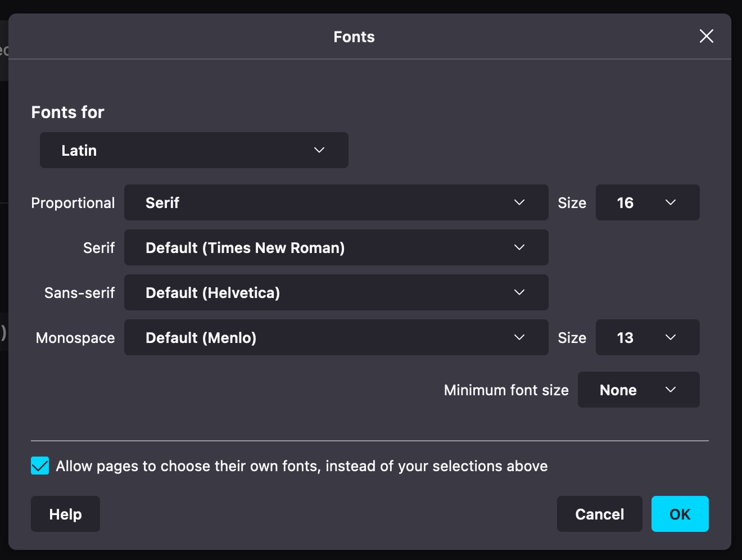The image size is (742, 560).
Task: Open the Proportional dropdown showing Serif
Action: pyautogui.click(x=336, y=202)
